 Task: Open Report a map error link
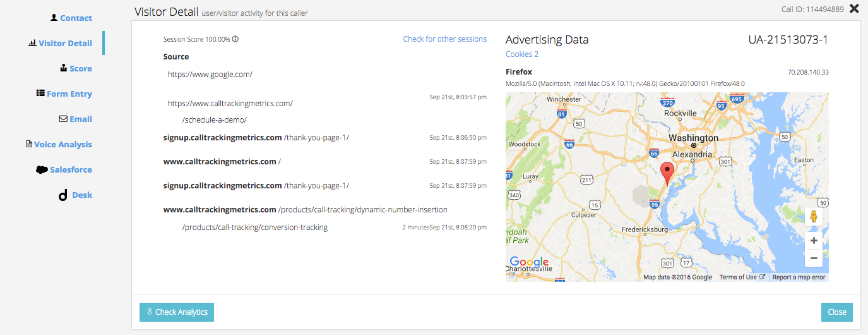pyautogui.click(x=799, y=277)
